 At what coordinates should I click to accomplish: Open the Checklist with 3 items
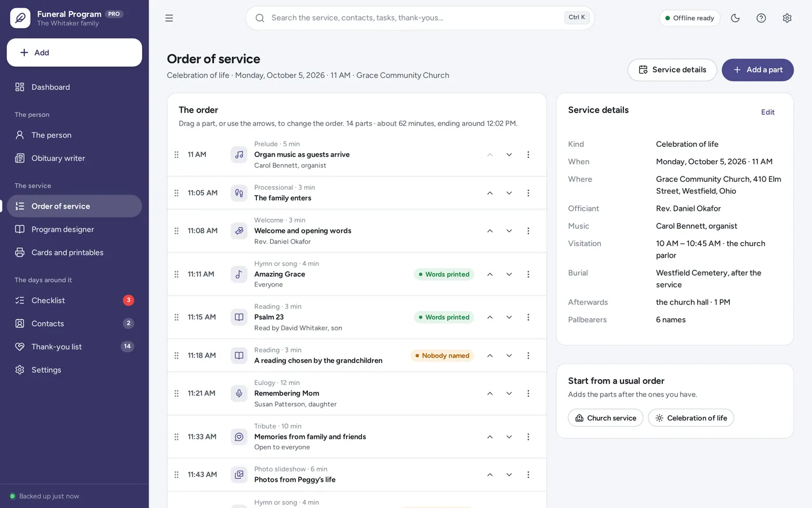tap(74, 300)
